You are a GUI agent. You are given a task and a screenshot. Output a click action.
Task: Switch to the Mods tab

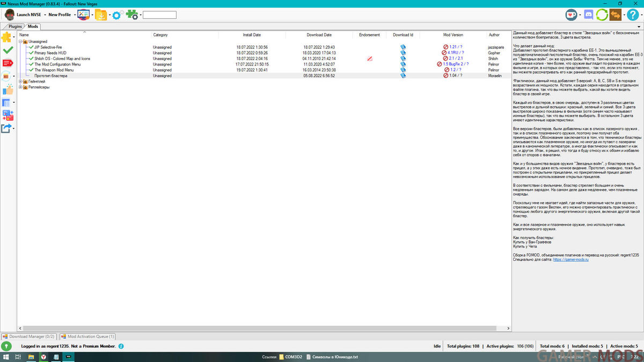33,26
